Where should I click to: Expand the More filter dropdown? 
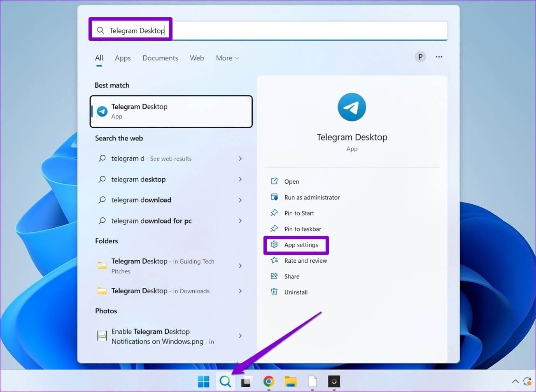[x=227, y=58]
